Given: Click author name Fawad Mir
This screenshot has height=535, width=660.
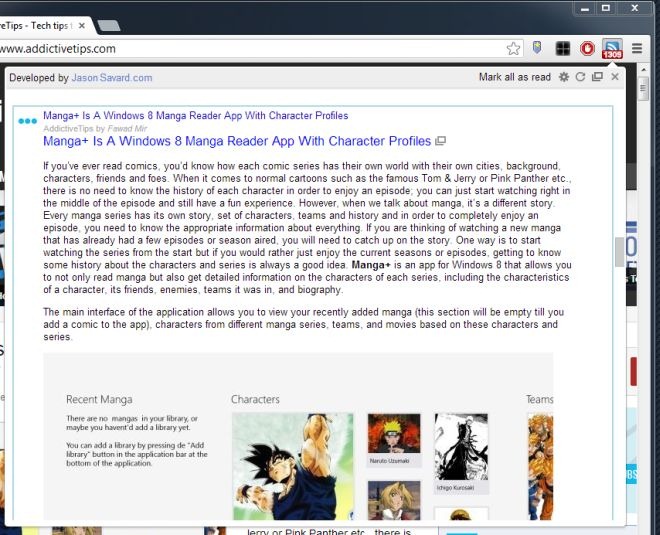Looking at the screenshot, I should point(127,129).
